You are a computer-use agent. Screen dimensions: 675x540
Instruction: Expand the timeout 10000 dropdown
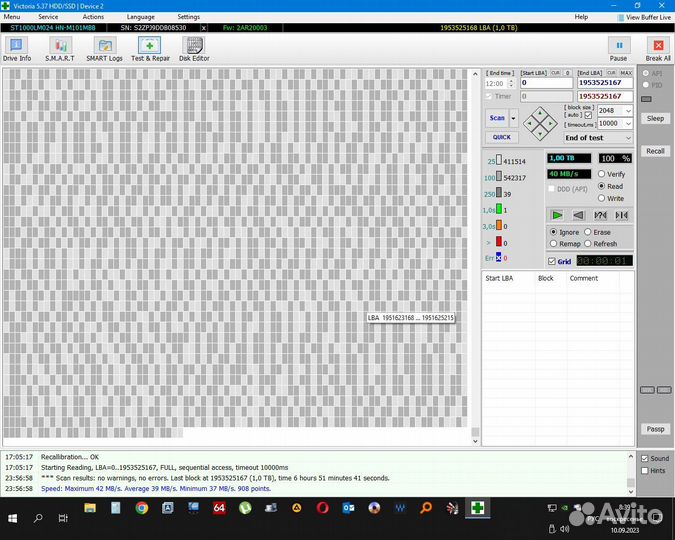coord(628,124)
